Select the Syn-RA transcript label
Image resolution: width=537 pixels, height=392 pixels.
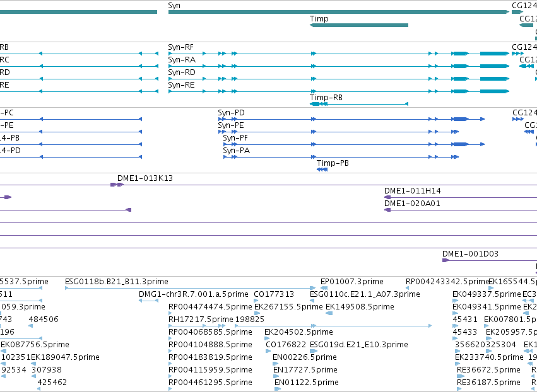point(182,60)
